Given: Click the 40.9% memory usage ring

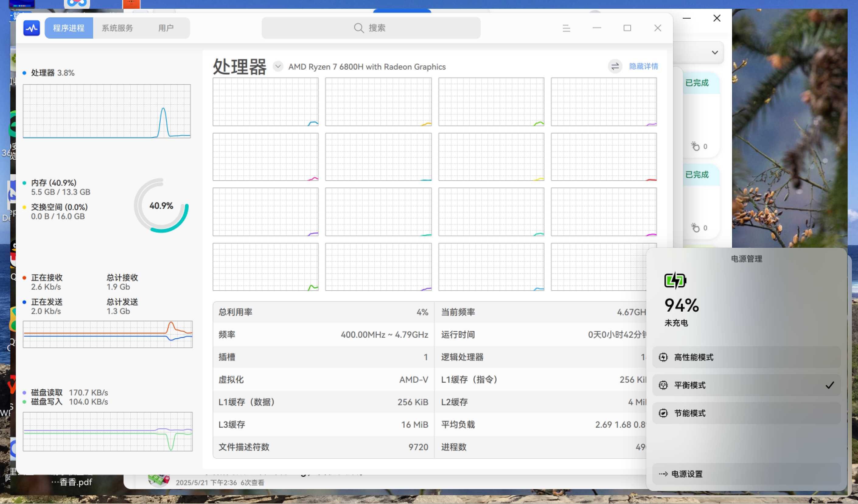Looking at the screenshot, I should [161, 205].
